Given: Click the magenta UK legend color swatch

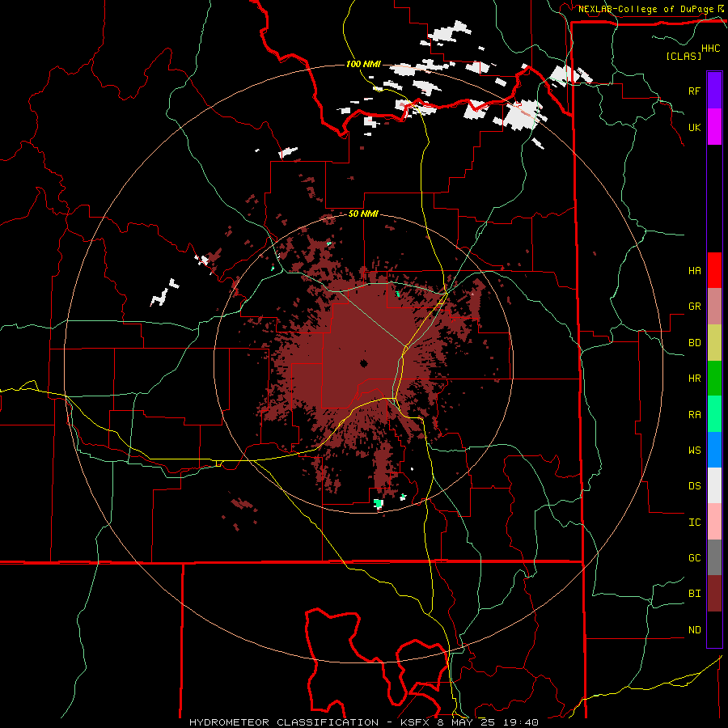Looking at the screenshot, I should (714, 127).
